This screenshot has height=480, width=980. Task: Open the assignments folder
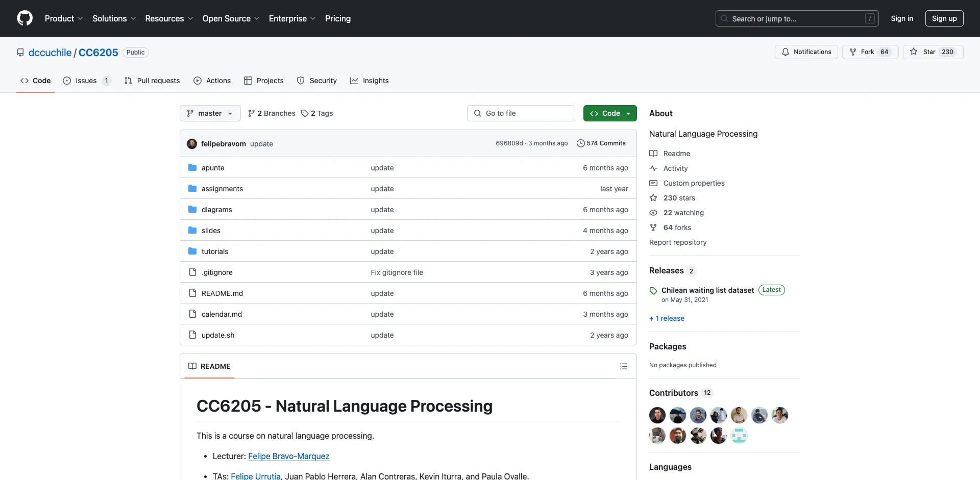(x=222, y=189)
